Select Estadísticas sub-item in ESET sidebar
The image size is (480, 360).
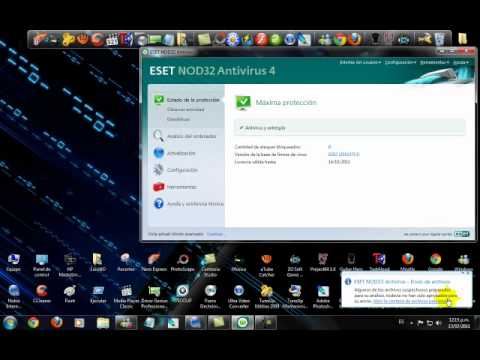(x=178, y=119)
